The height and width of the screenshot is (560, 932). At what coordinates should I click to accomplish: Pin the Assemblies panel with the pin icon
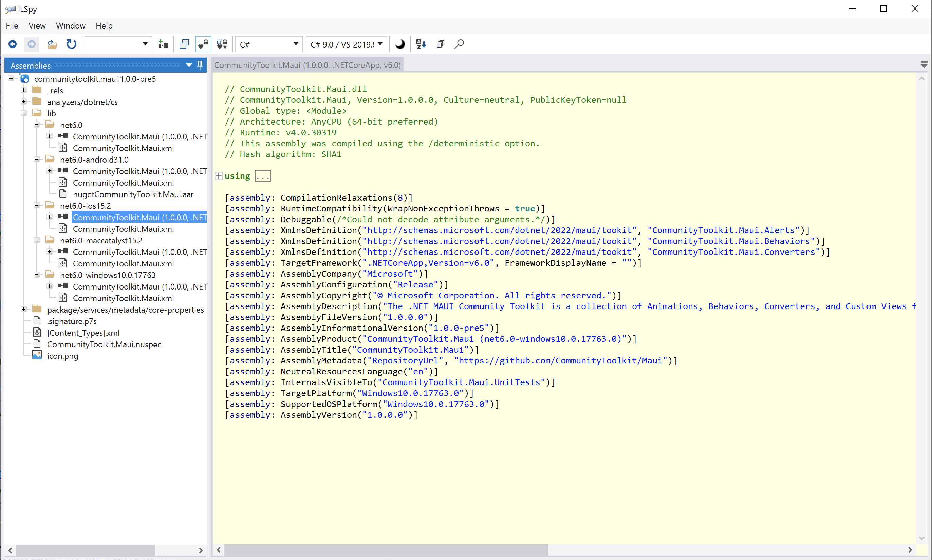pos(199,65)
